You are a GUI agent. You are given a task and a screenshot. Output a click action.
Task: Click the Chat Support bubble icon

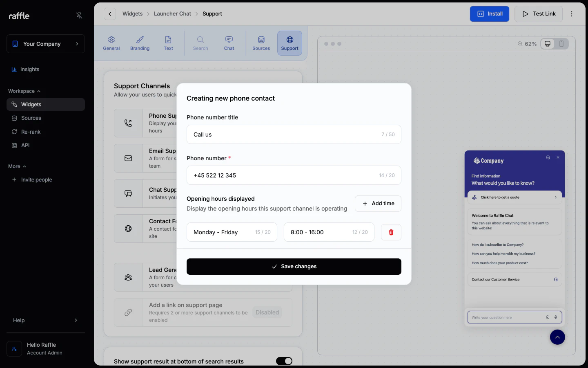point(128,193)
